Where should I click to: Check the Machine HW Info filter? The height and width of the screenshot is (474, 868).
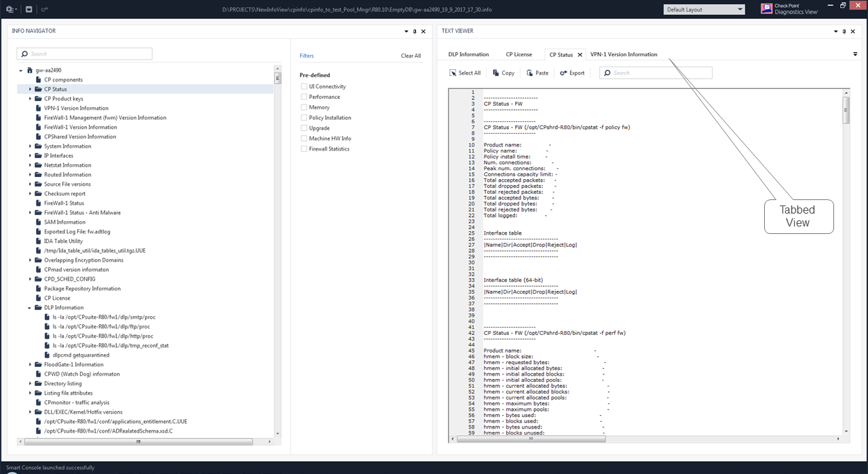304,138
